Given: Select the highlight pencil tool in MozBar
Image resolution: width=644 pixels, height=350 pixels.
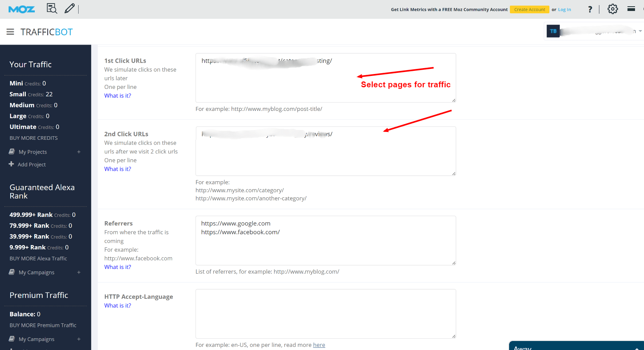Looking at the screenshot, I should (70, 8).
